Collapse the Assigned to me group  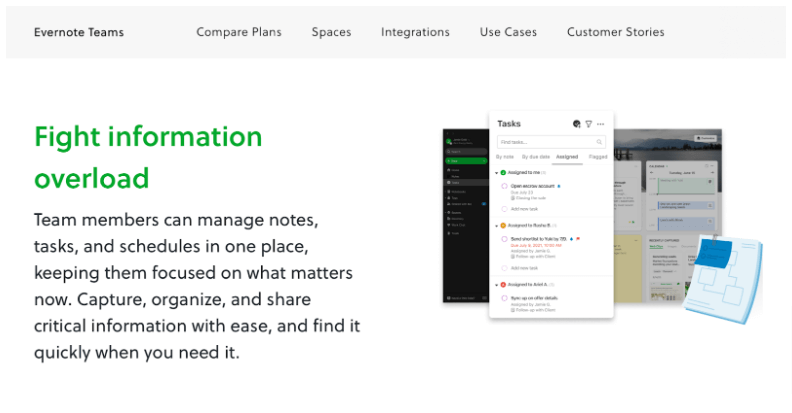click(496, 173)
